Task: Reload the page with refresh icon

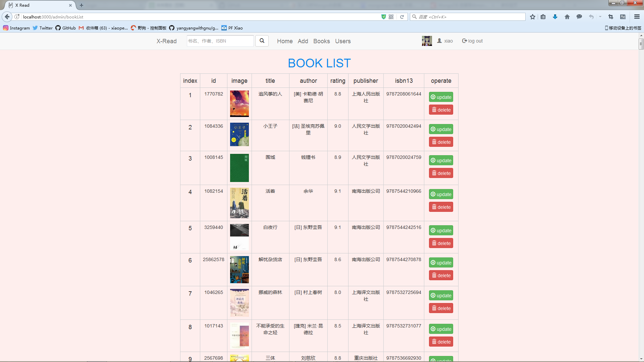Action: pos(402,17)
